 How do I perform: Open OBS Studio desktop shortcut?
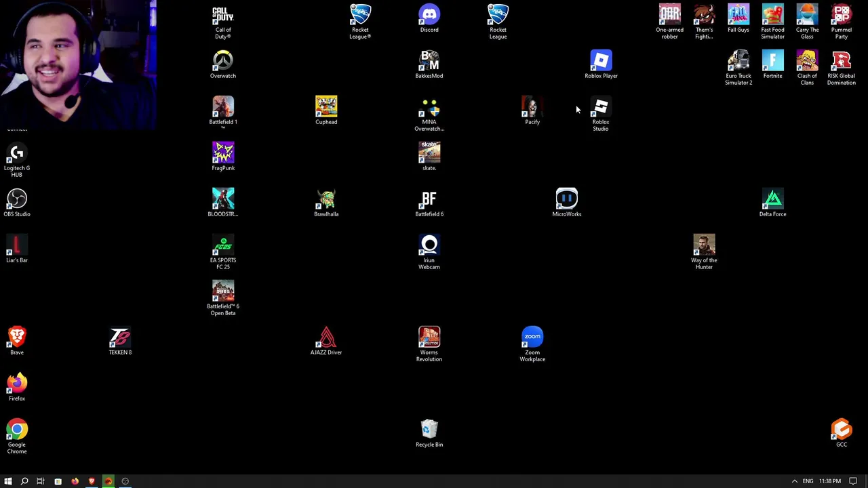pyautogui.click(x=17, y=203)
